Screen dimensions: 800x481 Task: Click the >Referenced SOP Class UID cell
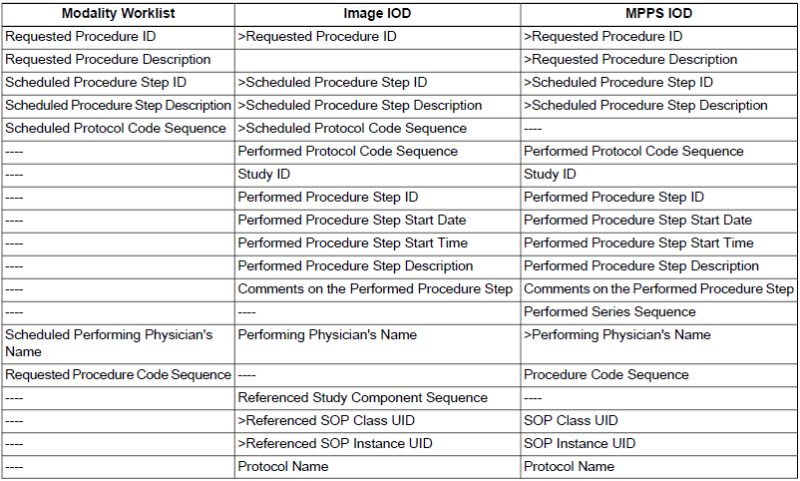tap(326, 421)
